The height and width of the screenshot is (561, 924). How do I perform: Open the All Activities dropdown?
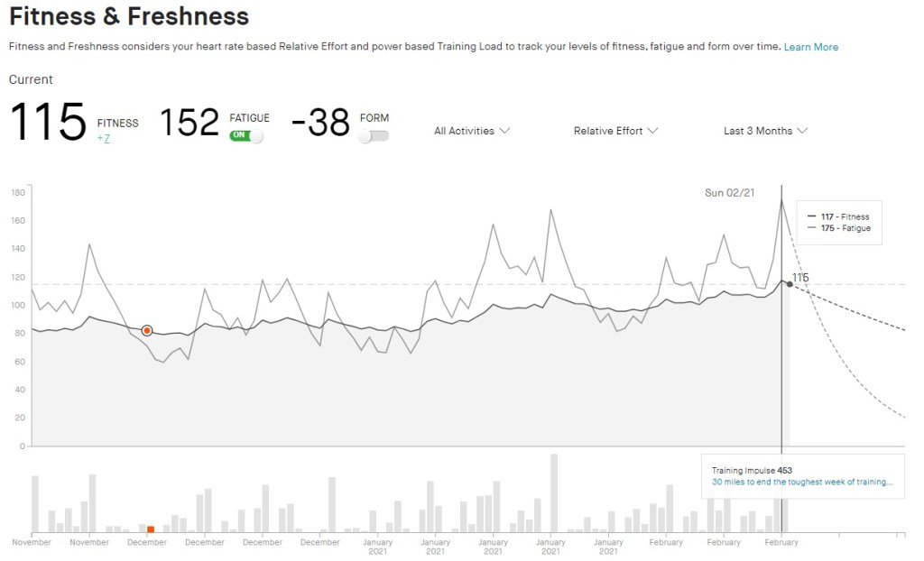pos(471,131)
